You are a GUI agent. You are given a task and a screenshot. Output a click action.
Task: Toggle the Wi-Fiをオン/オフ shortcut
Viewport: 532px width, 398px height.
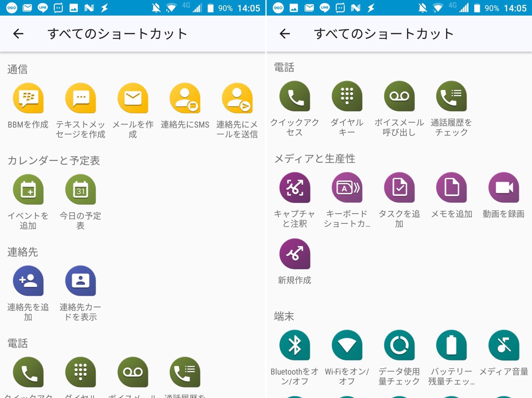(347, 345)
